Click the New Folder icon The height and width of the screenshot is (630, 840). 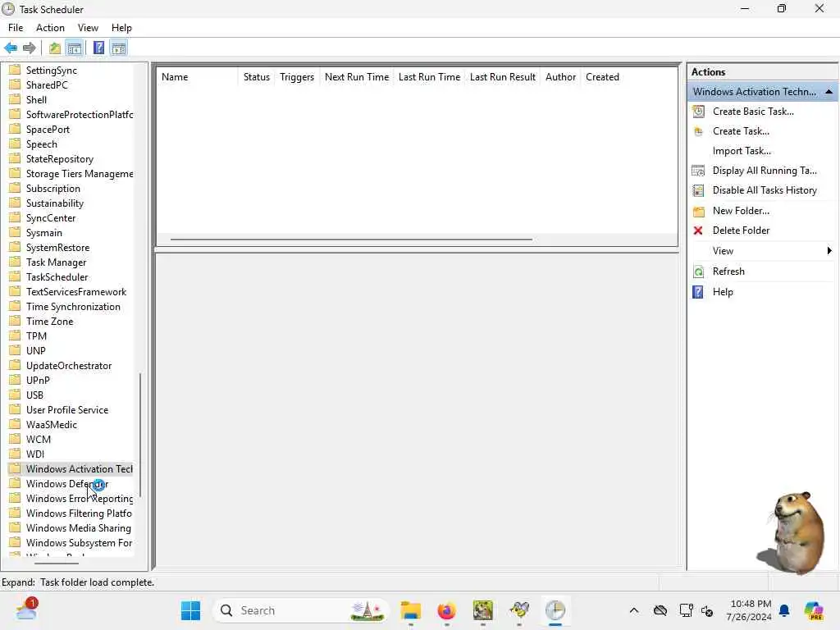699,211
